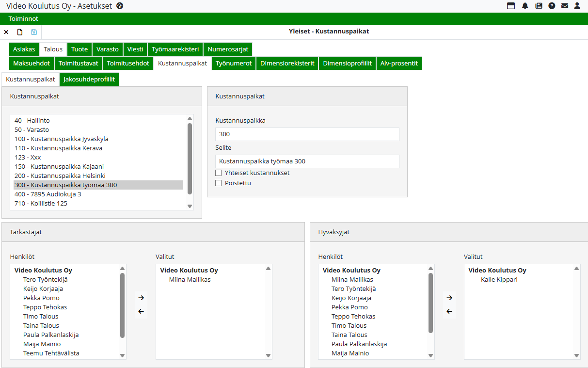Open the Alv-prosentit tab
This screenshot has width=588, height=368.
399,63
